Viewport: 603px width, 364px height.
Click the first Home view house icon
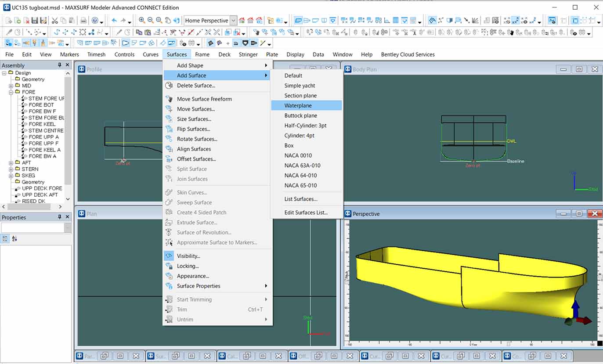(242, 20)
